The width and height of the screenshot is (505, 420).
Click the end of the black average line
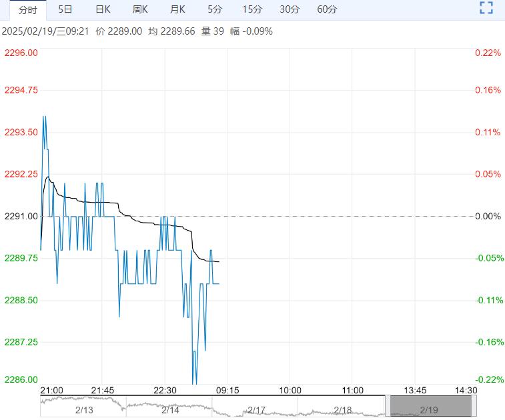click(x=219, y=261)
